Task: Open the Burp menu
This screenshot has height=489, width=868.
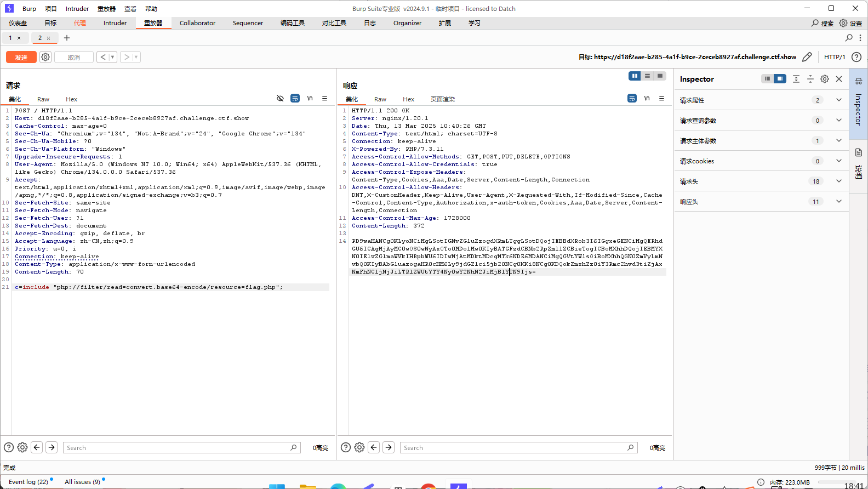Action: tap(29, 9)
